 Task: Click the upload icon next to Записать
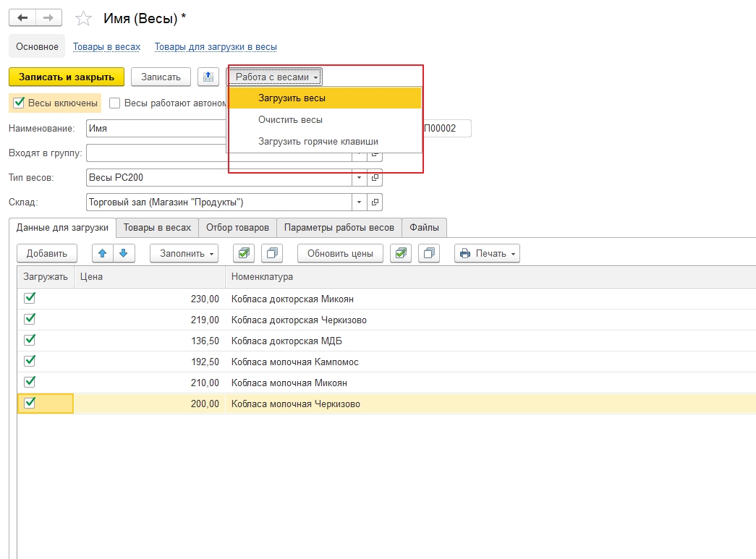208,77
